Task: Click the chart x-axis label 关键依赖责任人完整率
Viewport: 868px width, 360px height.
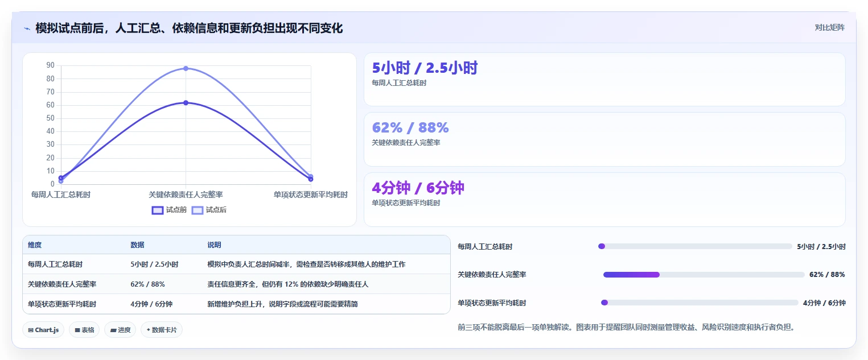Action: 186,195
